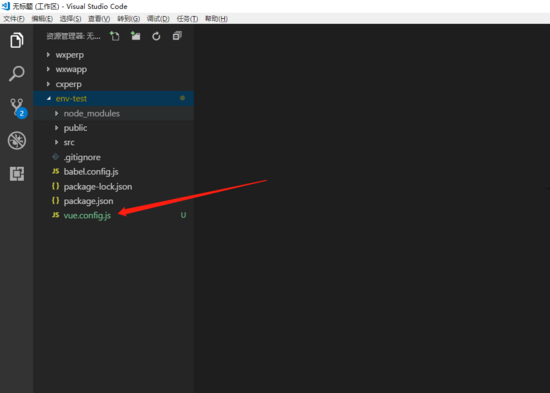Select babel.config.js in the tree
This screenshot has height=393, width=550.
(114, 172)
